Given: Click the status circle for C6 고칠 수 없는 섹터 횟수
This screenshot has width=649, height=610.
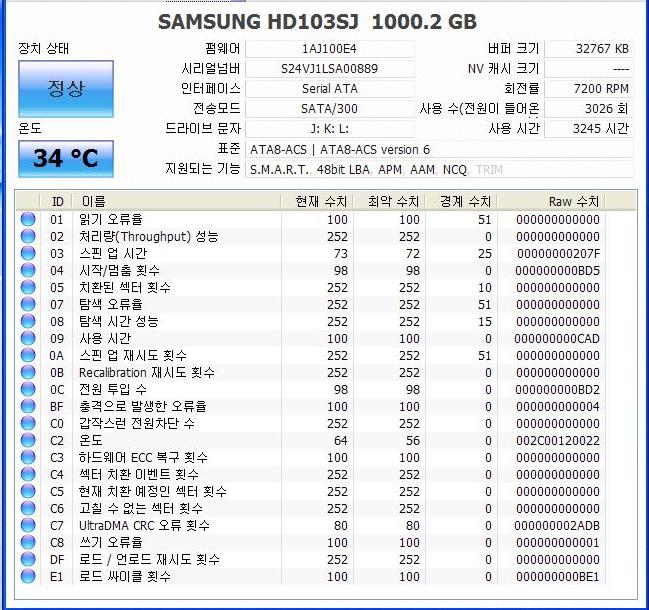Looking at the screenshot, I should (x=28, y=508).
